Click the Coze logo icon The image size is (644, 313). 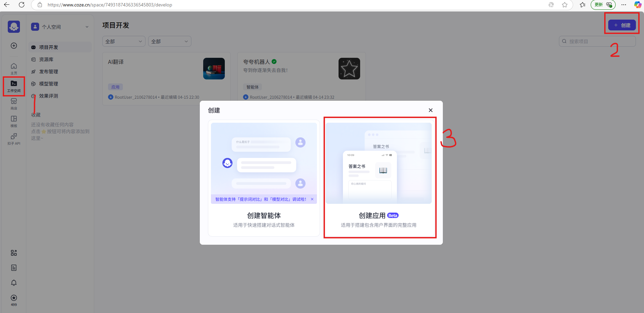14,27
